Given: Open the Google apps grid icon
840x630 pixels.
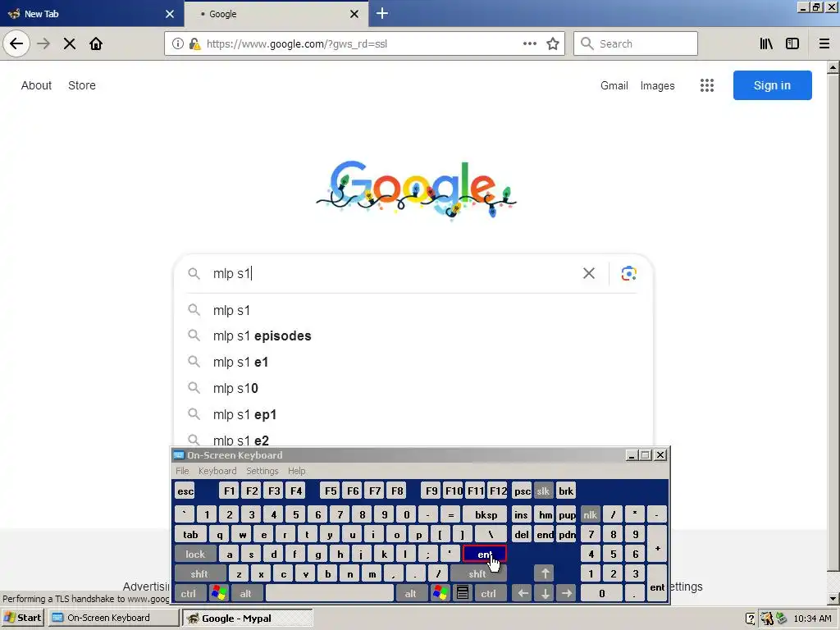Looking at the screenshot, I should click(707, 85).
